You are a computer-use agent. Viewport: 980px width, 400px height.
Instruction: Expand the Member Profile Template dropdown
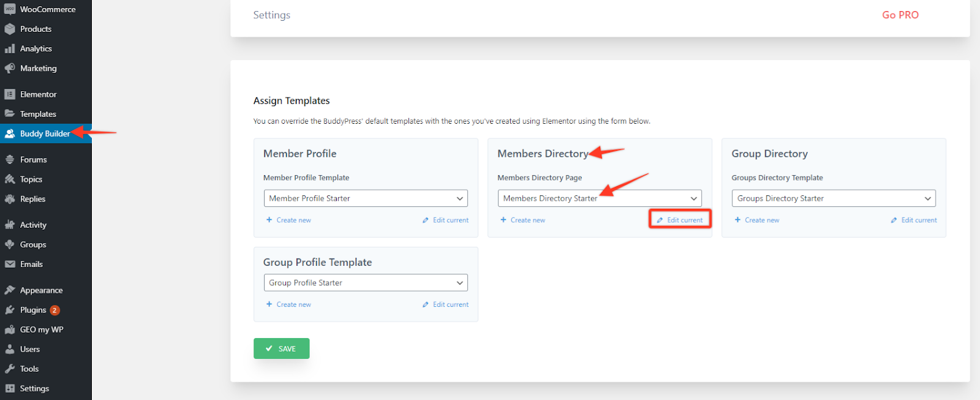click(366, 198)
